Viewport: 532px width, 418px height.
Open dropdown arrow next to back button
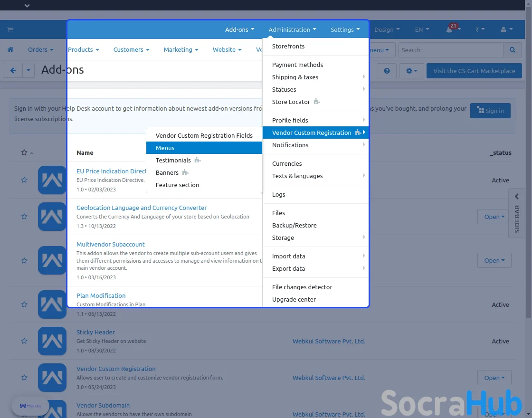click(x=28, y=71)
